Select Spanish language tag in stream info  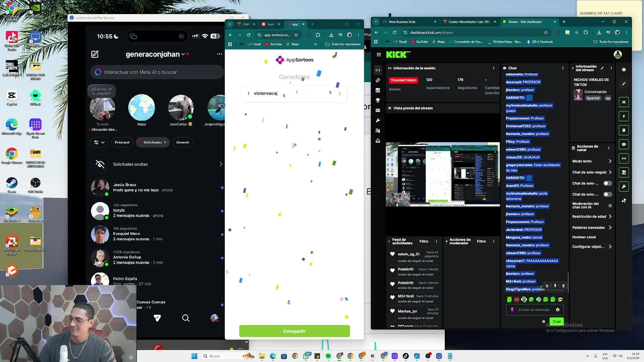coord(593,98)
